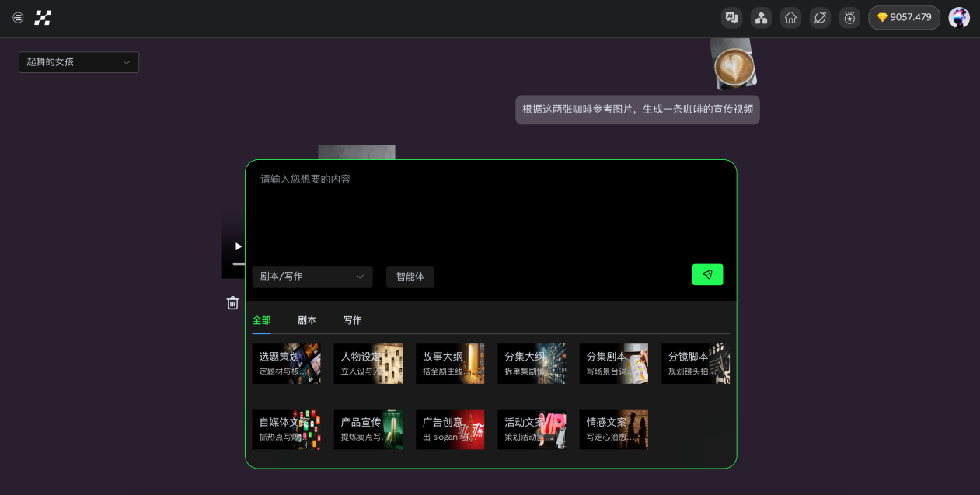Open the user avatar profile
Image resolution: width=980 pixels, height=495 pixels.
959,18
